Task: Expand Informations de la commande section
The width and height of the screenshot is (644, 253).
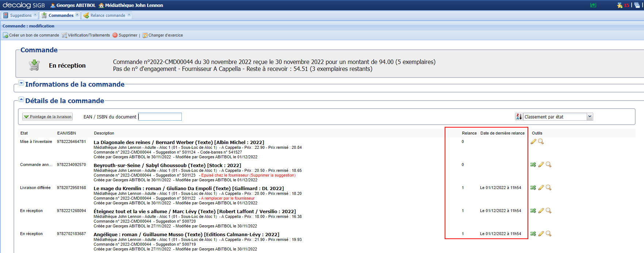Action: coord(21,83)
